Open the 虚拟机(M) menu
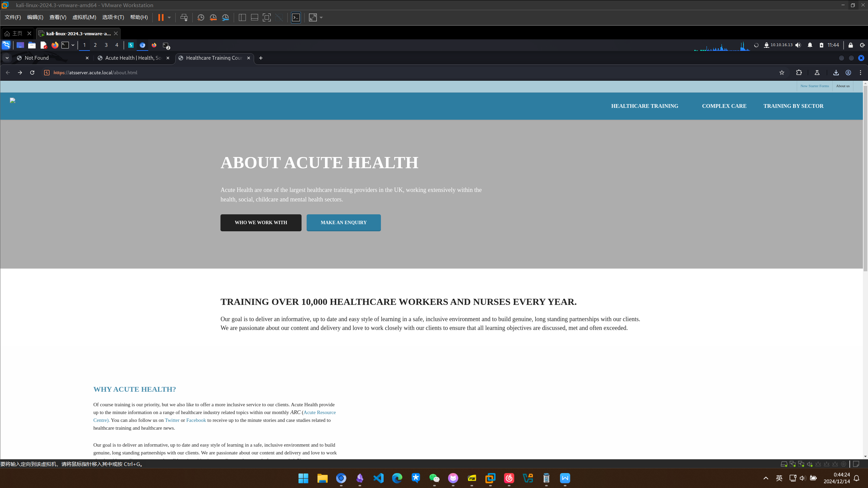 coord(84,17)
